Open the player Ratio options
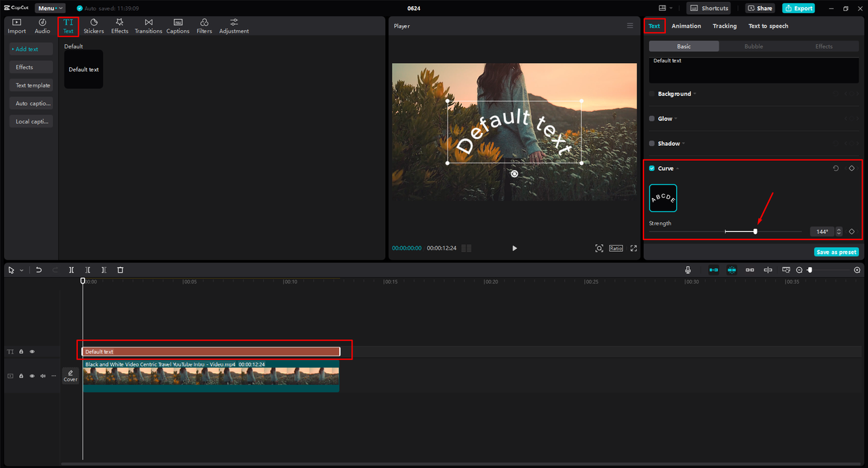The width and height of the screenshot is (868, 468). coord(616,248)
